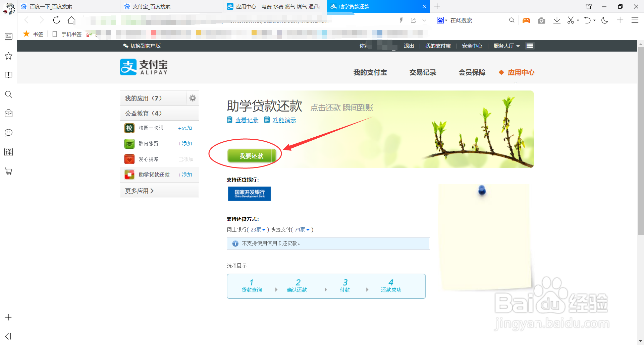Image resolution: width=644 pixels, height=345 pixels.
Task: Open sidebar search icon
Action: coord(8,94)
